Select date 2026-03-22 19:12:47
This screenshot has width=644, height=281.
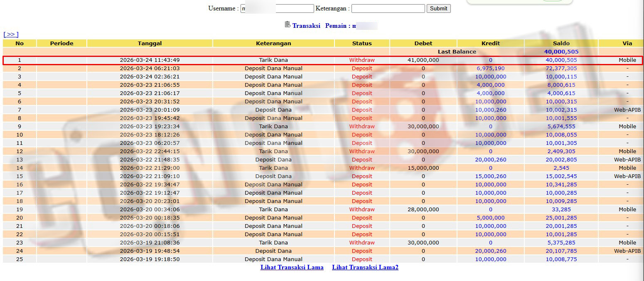point(150,193)
